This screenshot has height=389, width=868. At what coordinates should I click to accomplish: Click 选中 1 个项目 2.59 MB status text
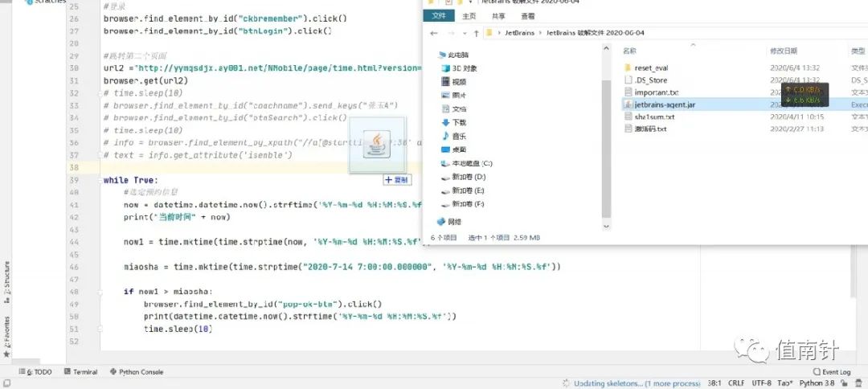504,237
